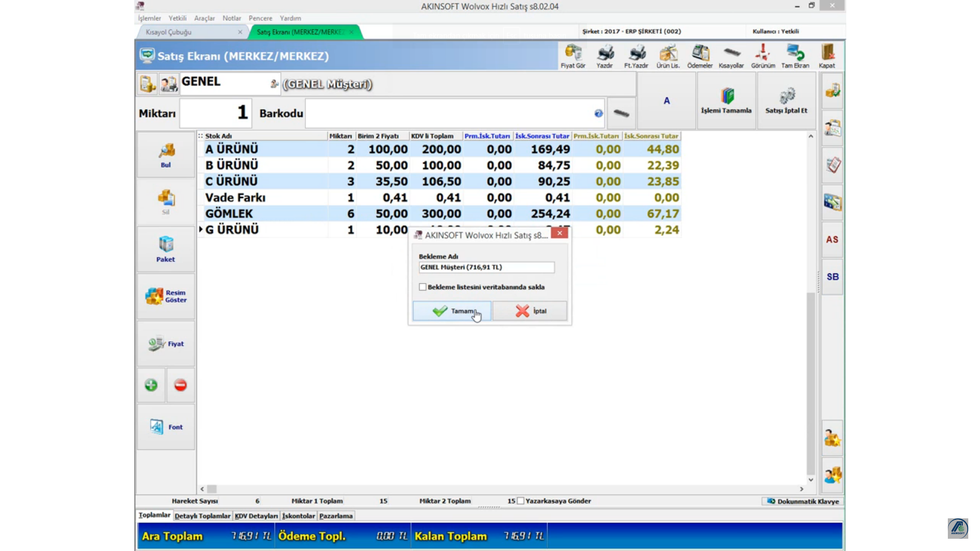Click the small person icon after GENEL
Screen dimensions: 980x551
coord(274,84)
